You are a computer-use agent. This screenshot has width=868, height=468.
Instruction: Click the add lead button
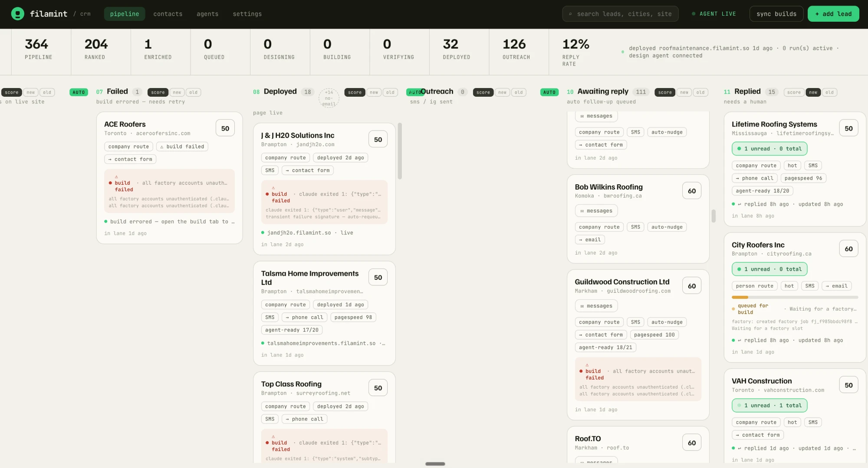[833, 14]
